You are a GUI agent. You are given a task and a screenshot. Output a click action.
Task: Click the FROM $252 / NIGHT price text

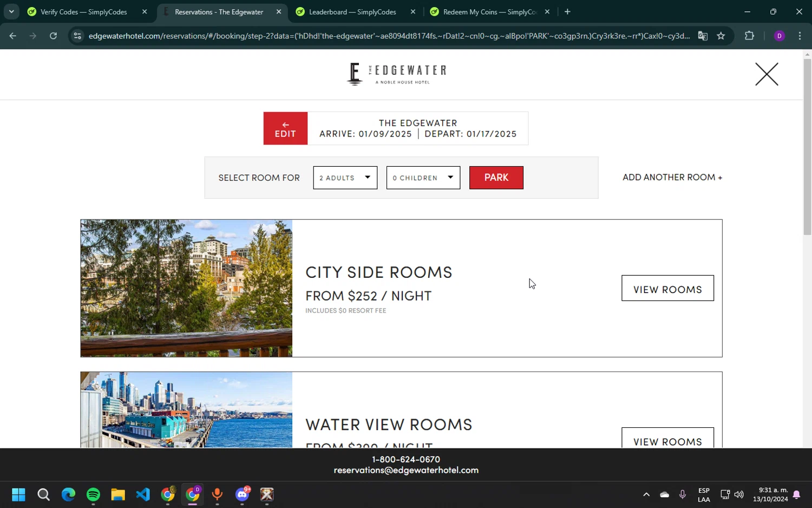369,296
